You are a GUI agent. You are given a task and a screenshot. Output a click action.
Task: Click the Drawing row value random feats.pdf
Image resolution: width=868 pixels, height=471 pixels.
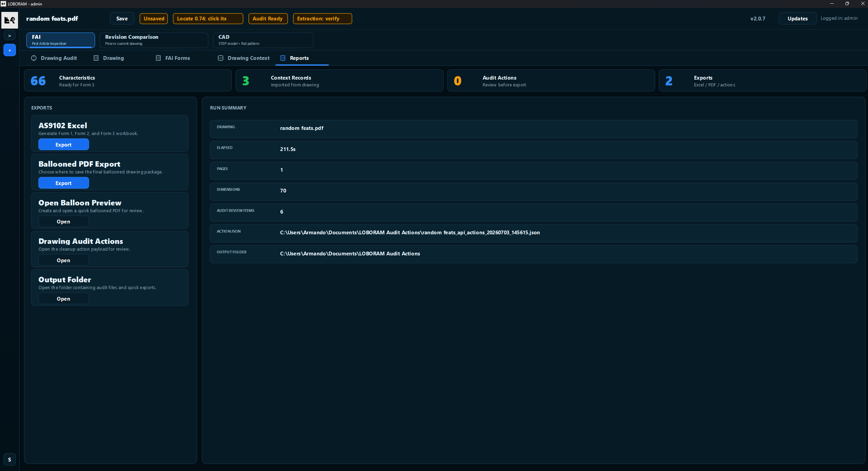tap(302, 128)
